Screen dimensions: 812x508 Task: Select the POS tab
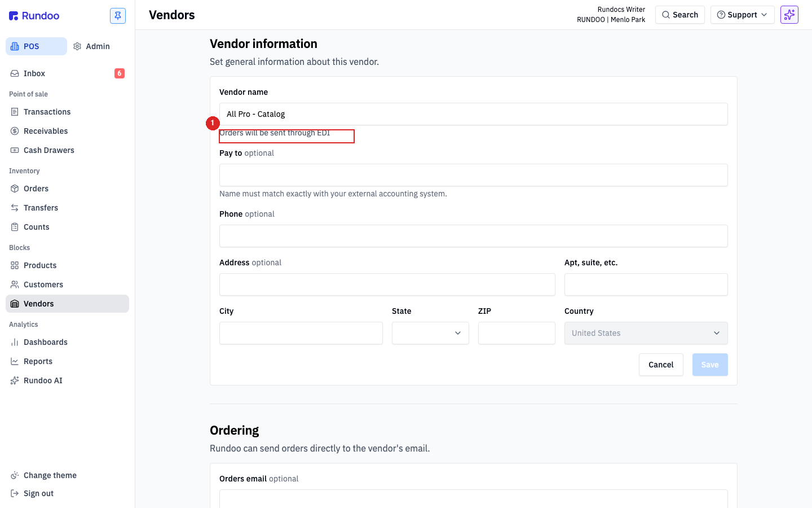(x=36, y=46)
